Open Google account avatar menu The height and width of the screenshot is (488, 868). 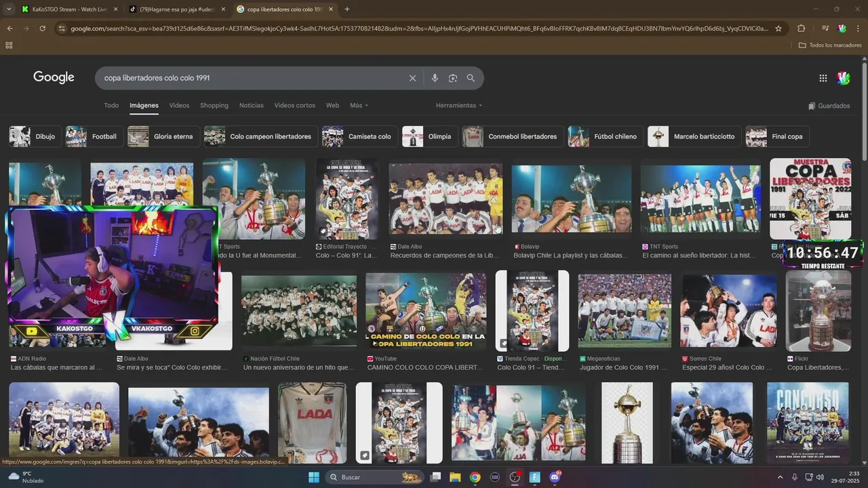[x=844, y=78]
